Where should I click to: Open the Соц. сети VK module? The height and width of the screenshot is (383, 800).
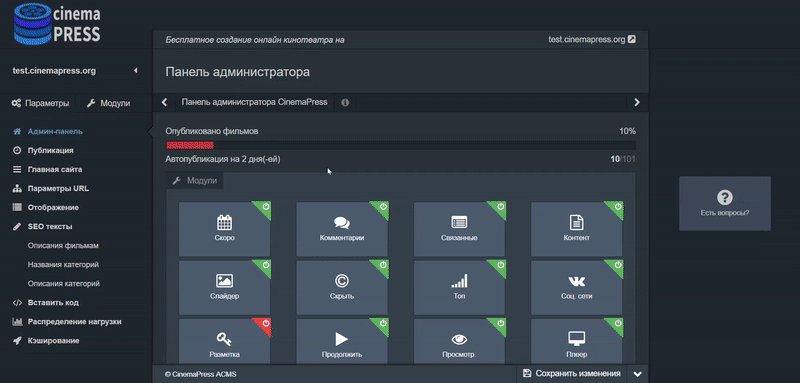tap(577, 288)
